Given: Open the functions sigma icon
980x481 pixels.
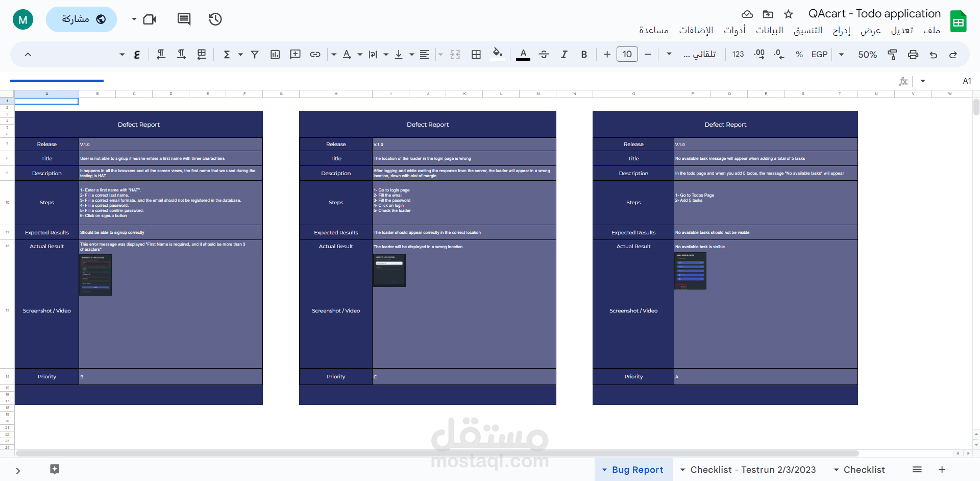Looking at the screenshot, I should (227, 55).
